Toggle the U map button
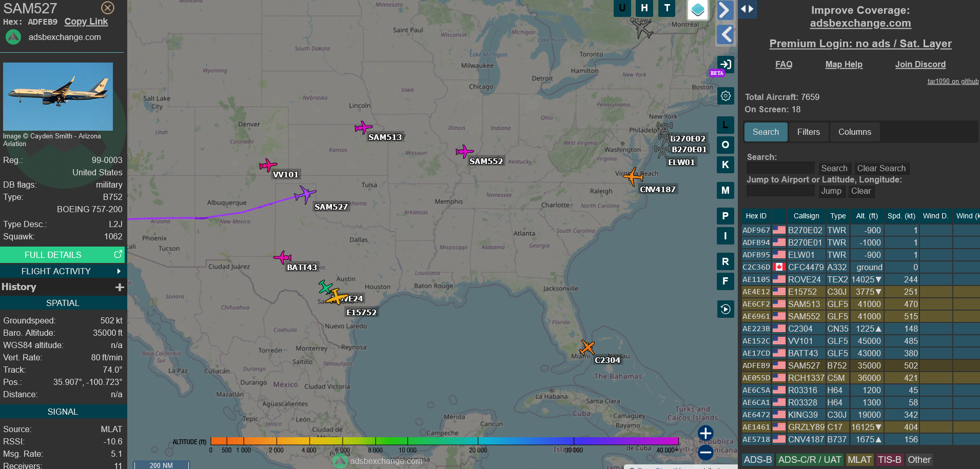 click(622, 8)
